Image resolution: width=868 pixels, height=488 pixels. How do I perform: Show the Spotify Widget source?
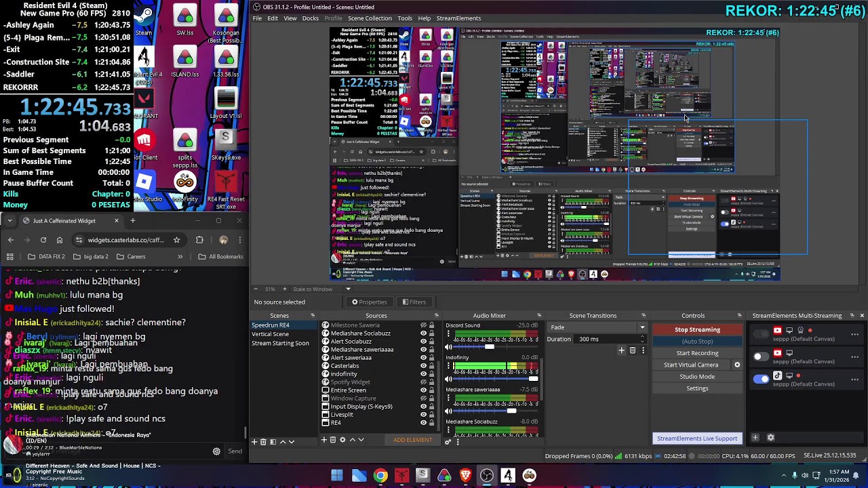tap(424, 382)
